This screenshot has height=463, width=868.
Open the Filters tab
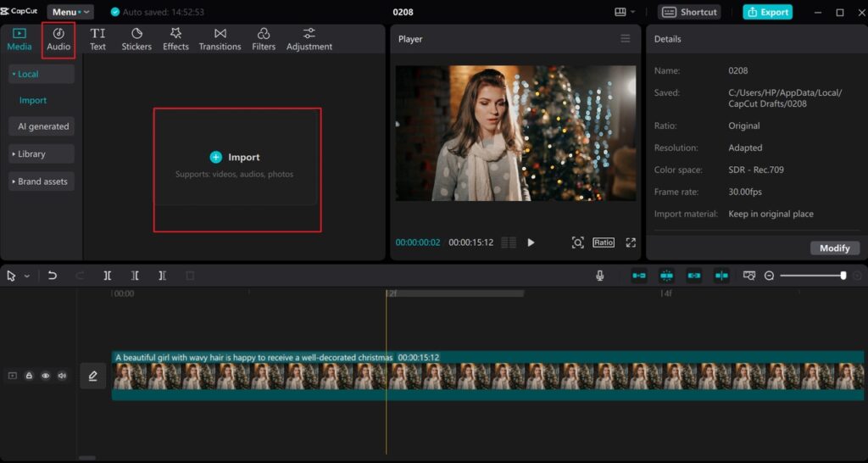(x=264, y=40)
